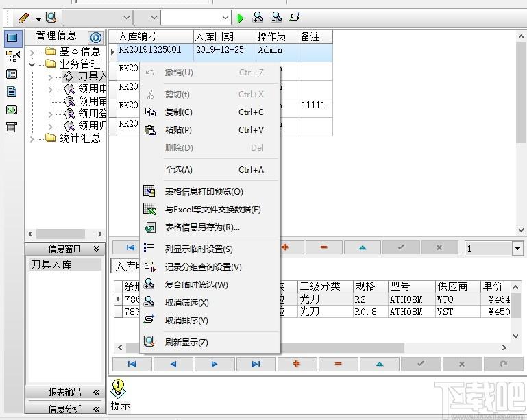Choose 全选(A) in context menu
Image resolution: width=527 pixels, height=420 pixels.
point(210,170)
